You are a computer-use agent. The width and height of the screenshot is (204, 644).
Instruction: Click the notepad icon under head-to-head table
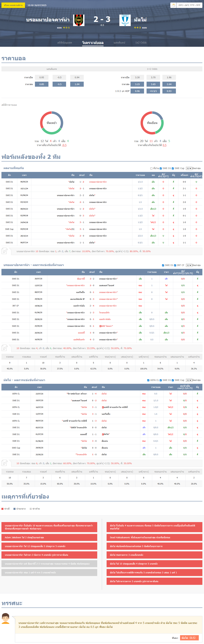click(5, 251)
